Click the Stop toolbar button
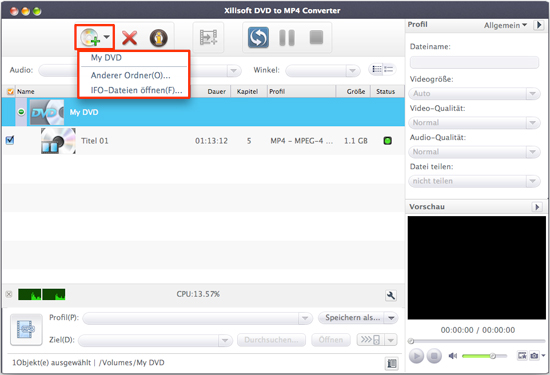The image size is (550, 375). pos(316,37)
